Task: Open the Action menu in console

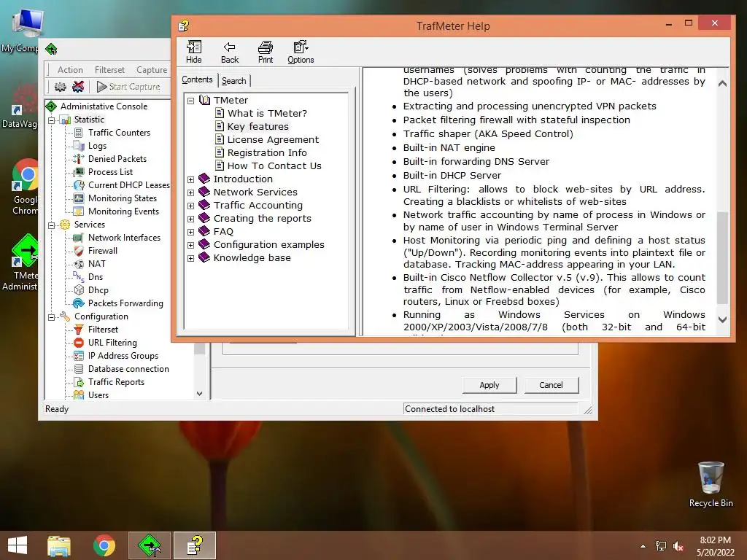Action: 70,69
